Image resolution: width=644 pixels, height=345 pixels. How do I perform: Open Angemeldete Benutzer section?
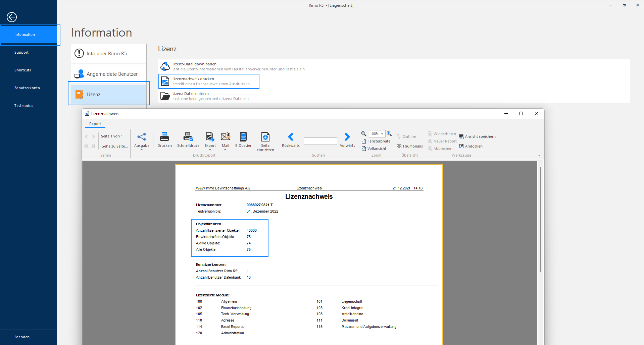tap(109, 74)
